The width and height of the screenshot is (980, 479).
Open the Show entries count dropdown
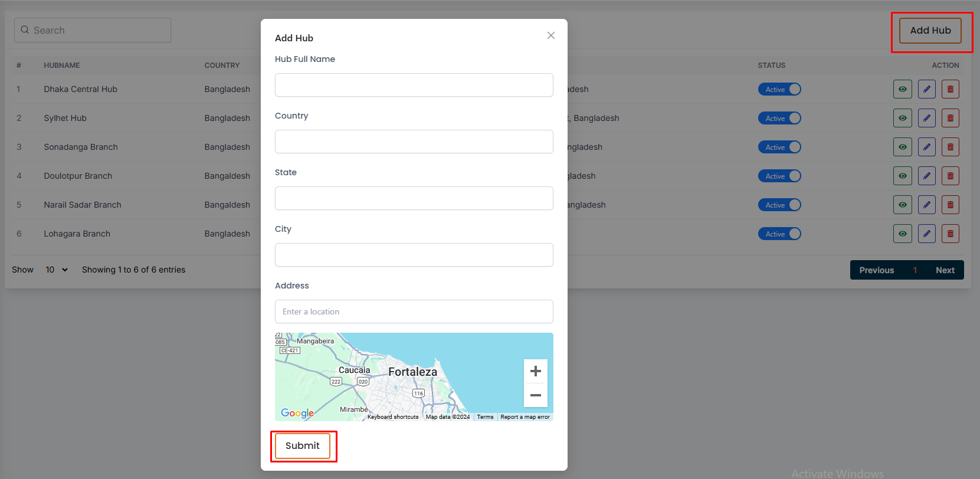[x=57, y=270]
